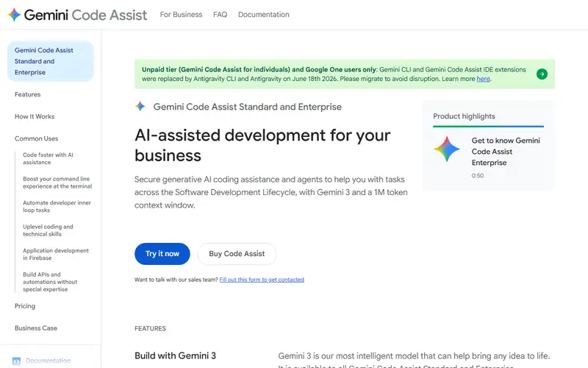This screenshot has width=588, height=368.
Task: Click the Try it now button
Action: pyautogui.click(x=162, y=254)
